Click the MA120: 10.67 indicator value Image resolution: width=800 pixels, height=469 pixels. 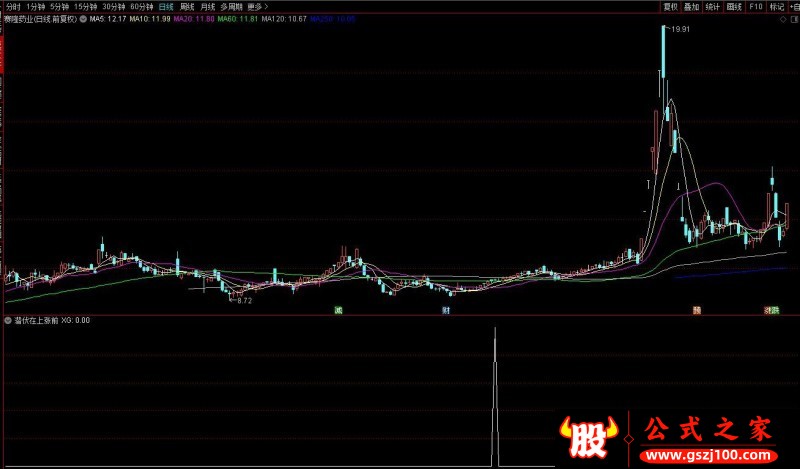click(284, 19)
